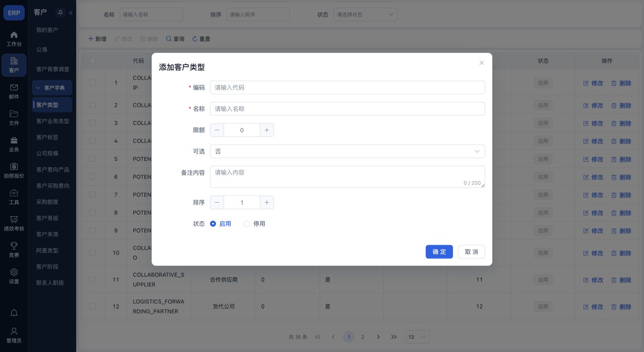Viewport: 644px width, 352px height.
Task: Click the 工具 toolbox icon
Action: (14, 193)
